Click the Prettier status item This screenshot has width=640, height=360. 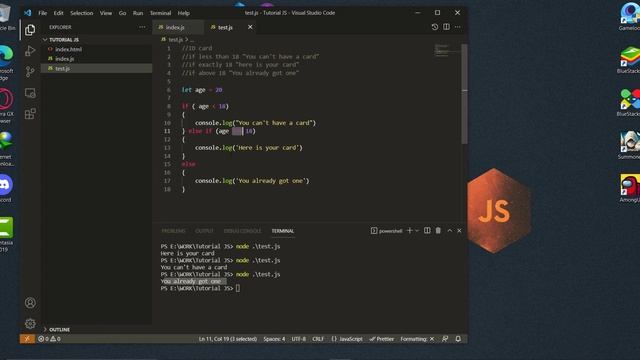click(382, 339)
